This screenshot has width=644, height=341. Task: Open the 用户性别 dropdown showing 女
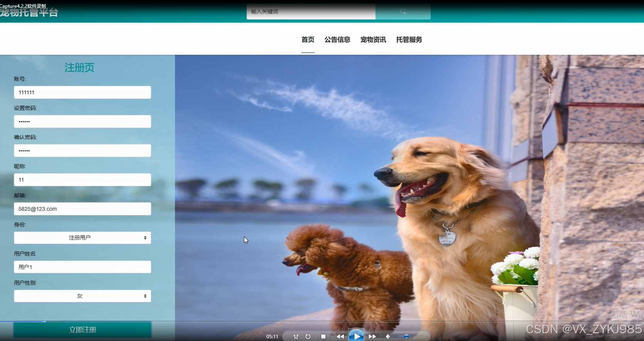[83, 296]
